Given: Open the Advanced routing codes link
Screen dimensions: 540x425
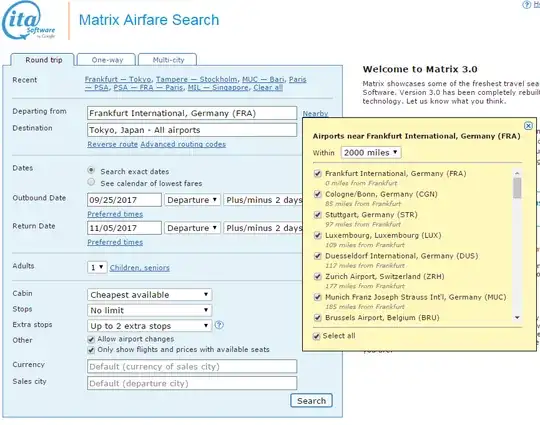Looking at the screenshot, I should coord(183,144).
